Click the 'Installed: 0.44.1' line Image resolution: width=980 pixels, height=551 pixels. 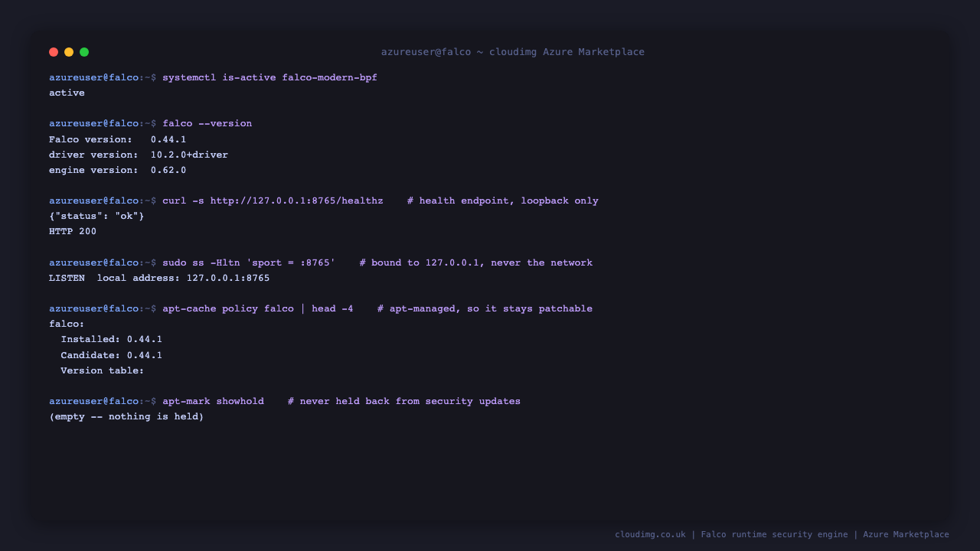112,340
